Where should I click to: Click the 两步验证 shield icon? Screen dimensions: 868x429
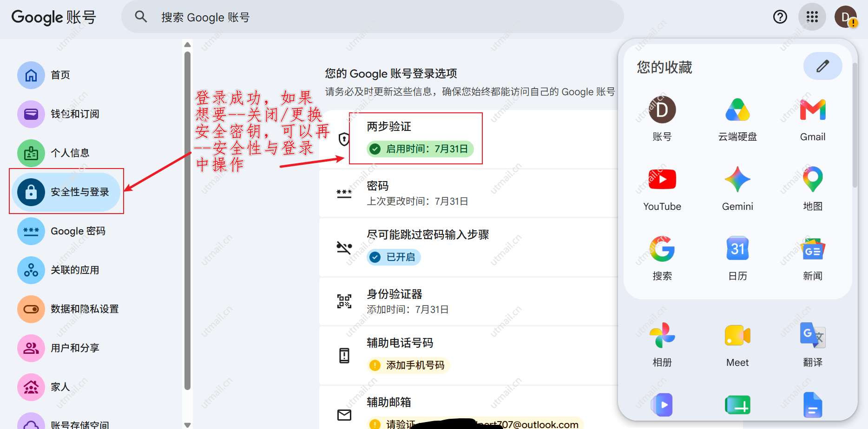[x=344, y=139]
